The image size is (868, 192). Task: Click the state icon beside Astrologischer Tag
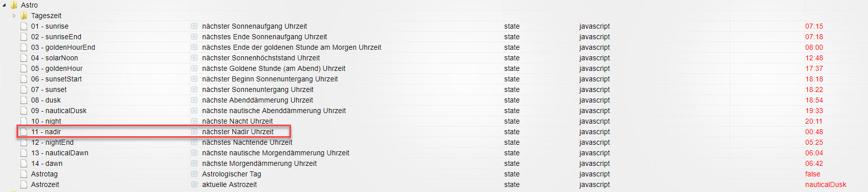(x=194, y=174)
